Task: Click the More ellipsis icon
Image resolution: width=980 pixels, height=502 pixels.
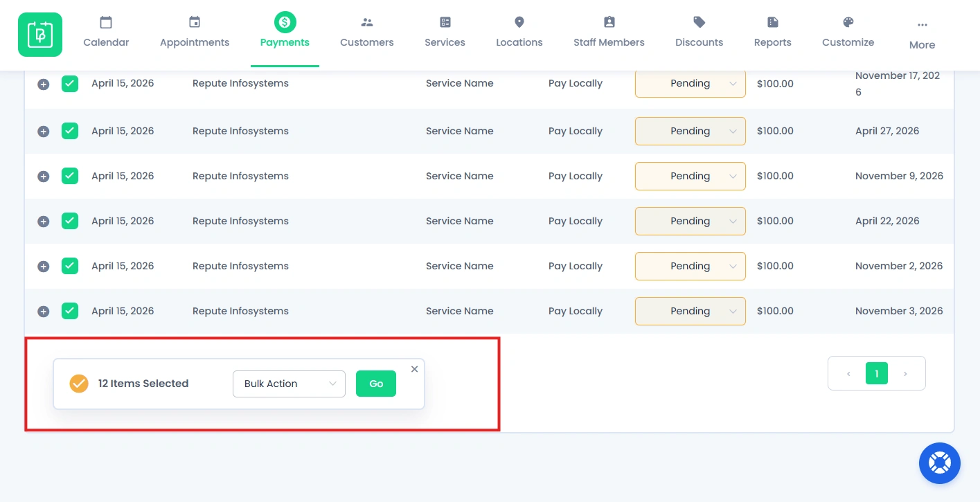Action: tap(922, 25)
